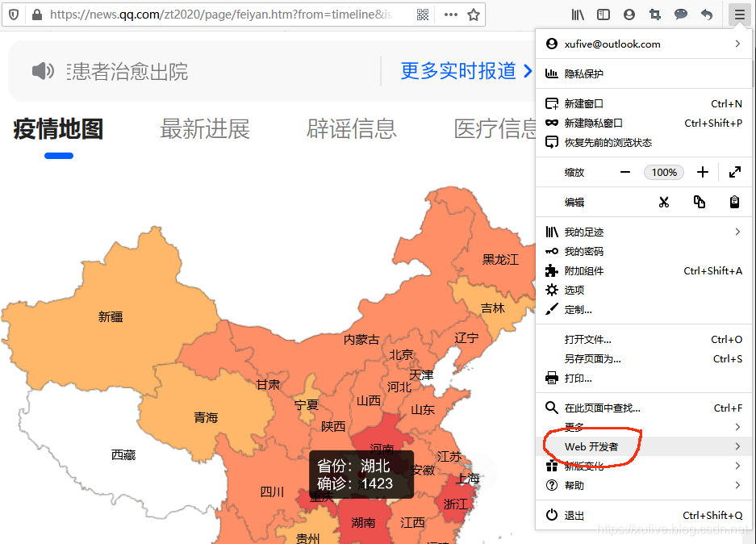This screenshot has height=544, width=756.
Task: Click the screenshot crop toolbar icon
Action: [x=655, y=15]
